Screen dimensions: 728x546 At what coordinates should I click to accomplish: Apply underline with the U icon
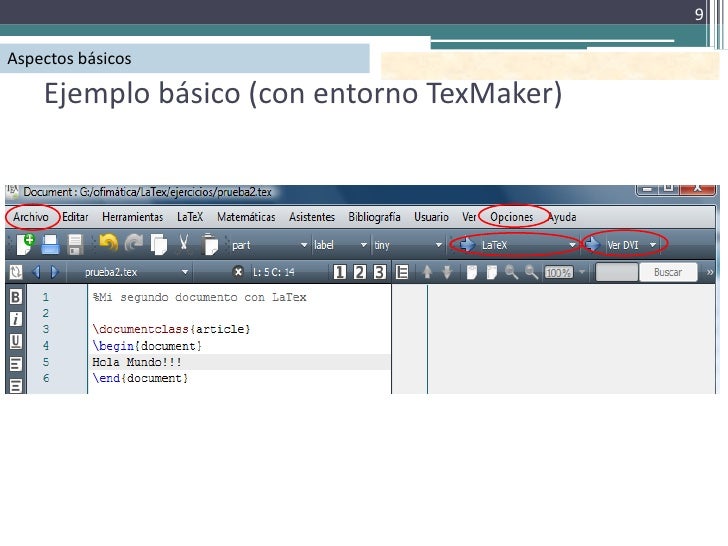(x=15, y=341)
